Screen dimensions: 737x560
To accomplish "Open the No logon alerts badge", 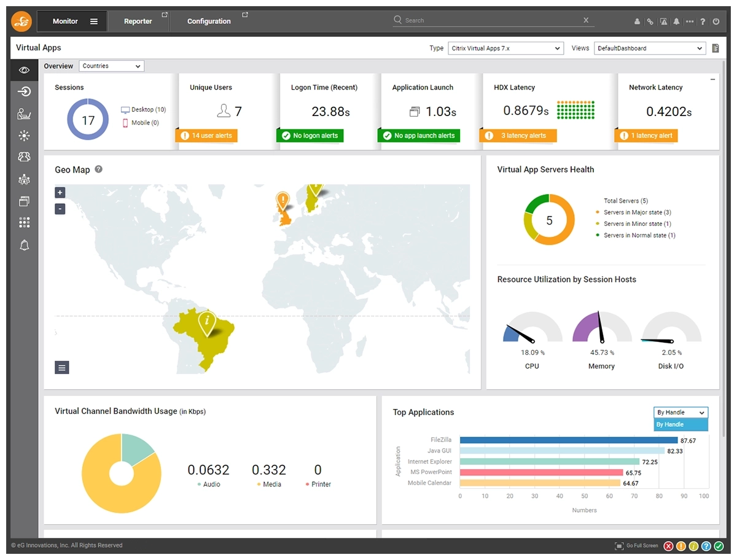I will (x=310, y=136).
